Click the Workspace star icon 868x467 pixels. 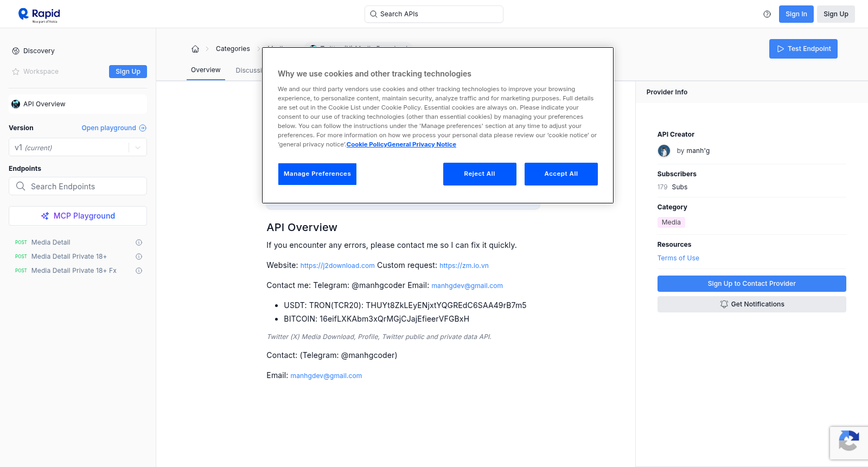[x=16, y=72]
